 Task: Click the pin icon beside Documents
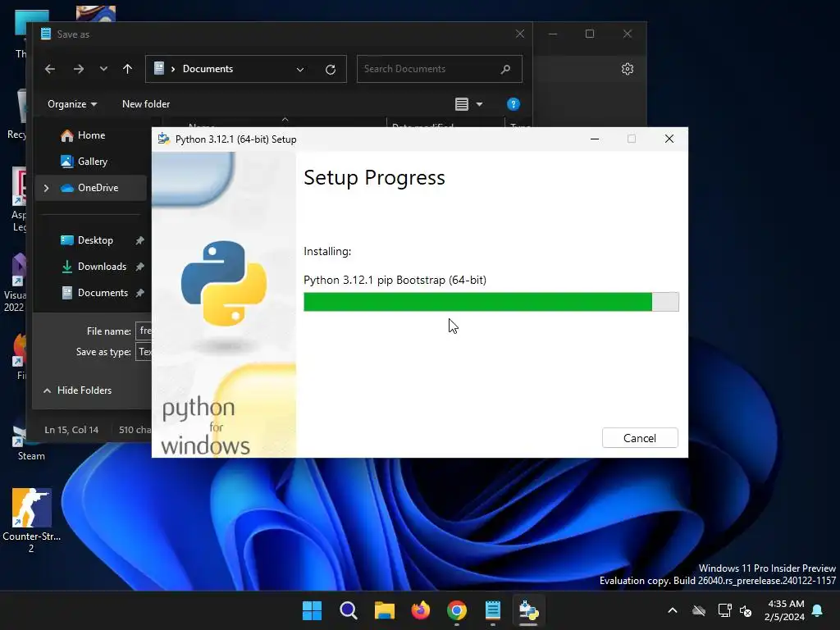pos(139,293)
